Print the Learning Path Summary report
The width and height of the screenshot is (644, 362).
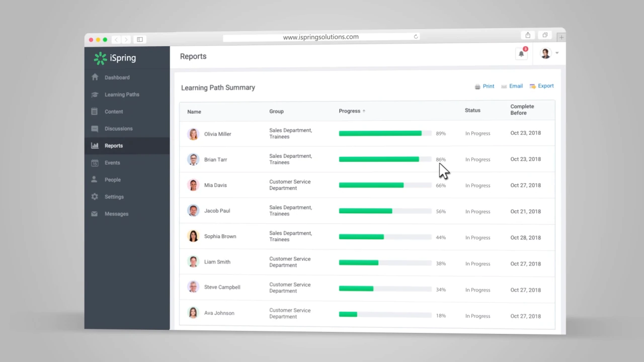coord(485,86)
